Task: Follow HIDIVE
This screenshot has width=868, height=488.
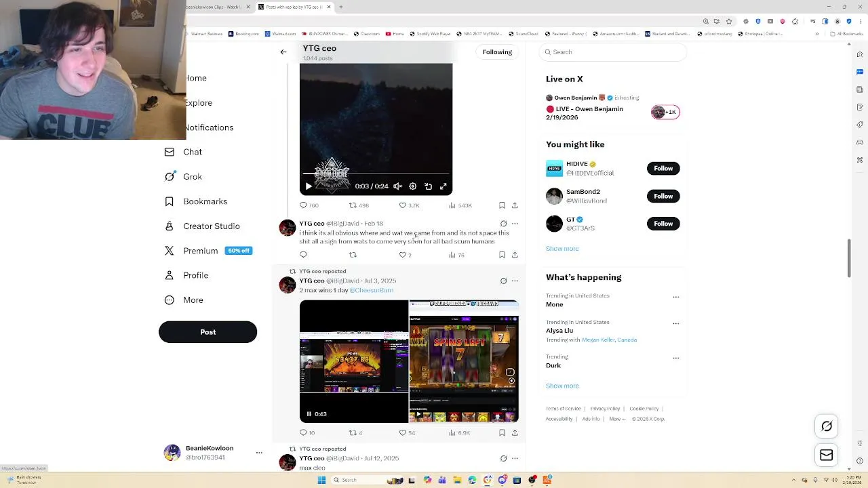Action: coord(663,168)
